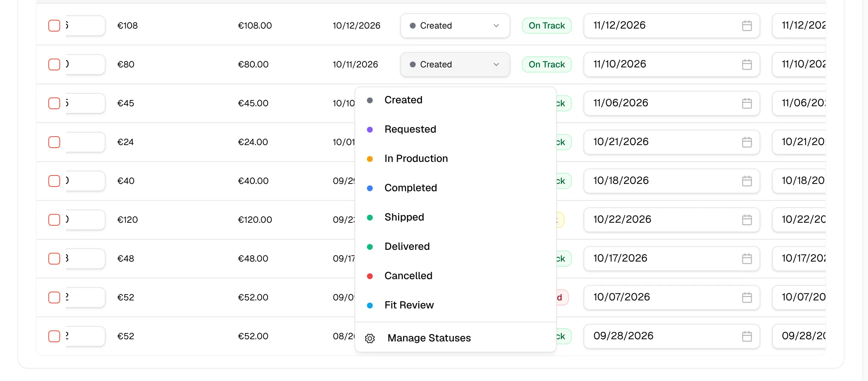This screenshot has width=868, height=381.
Task: Tick the checkbox in the €80 row
Action: pyautogui.click(x=54, y=64)
